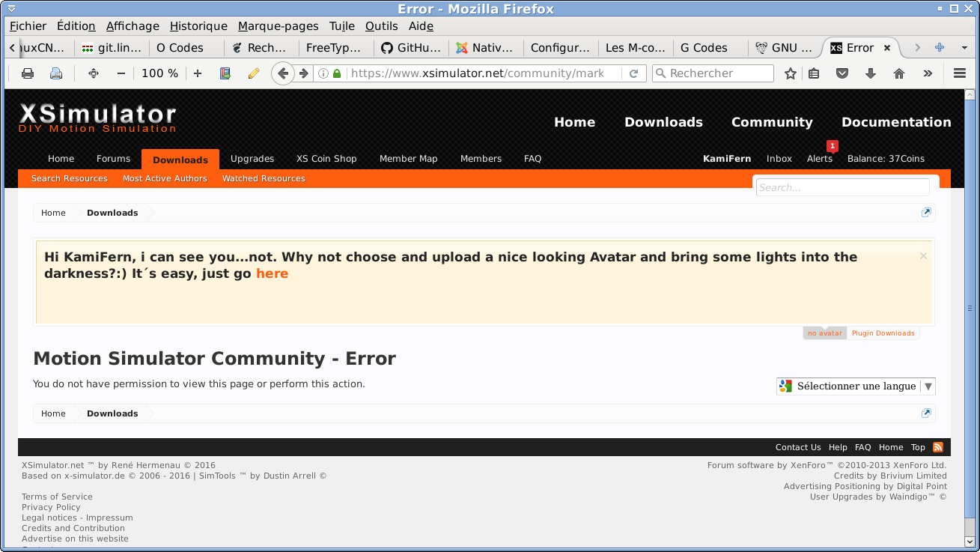This screenshot has height=552, width=980.
Task: Open a new tab with the plus icon
Action: [940, 47]
